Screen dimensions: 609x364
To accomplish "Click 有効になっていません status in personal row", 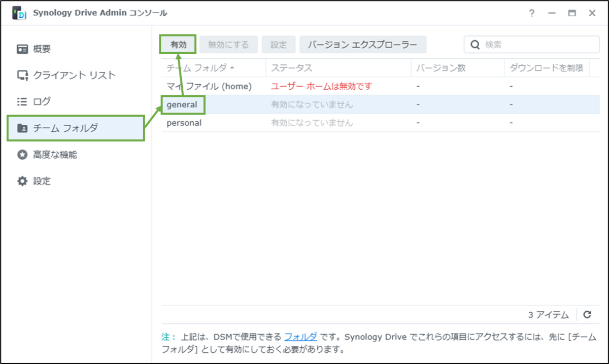I will pyautogui.click(x=312, y=123).
